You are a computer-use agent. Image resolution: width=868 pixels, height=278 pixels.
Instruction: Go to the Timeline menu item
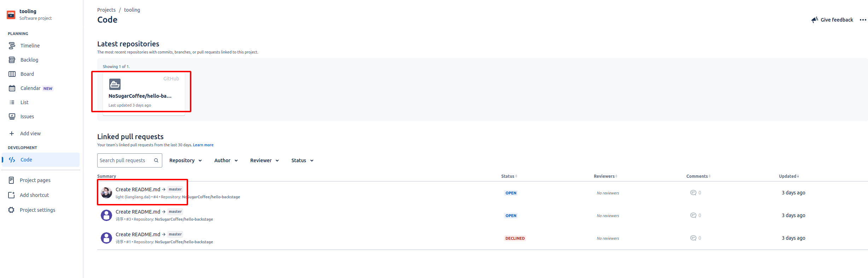click(41, 46)
